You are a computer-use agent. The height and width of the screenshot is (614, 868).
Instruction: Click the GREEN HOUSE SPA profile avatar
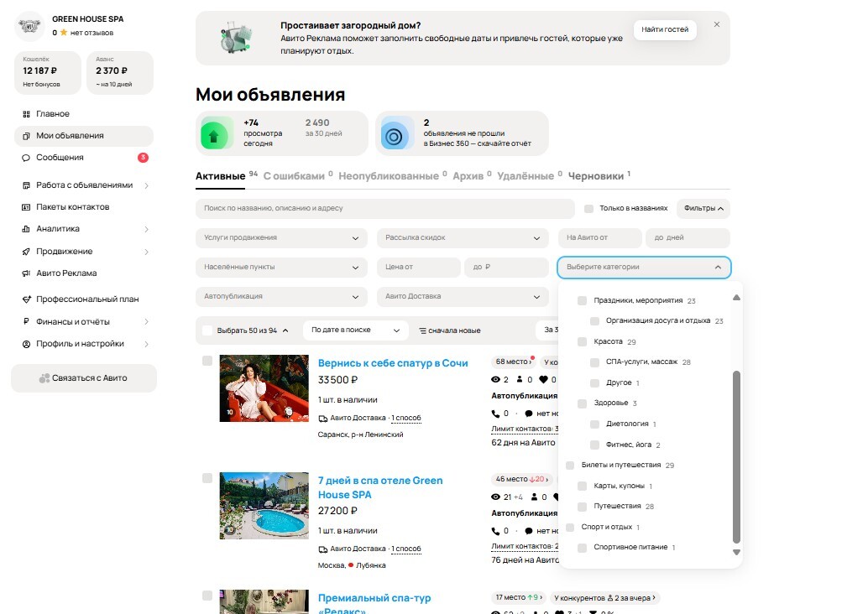coord(29,26)
